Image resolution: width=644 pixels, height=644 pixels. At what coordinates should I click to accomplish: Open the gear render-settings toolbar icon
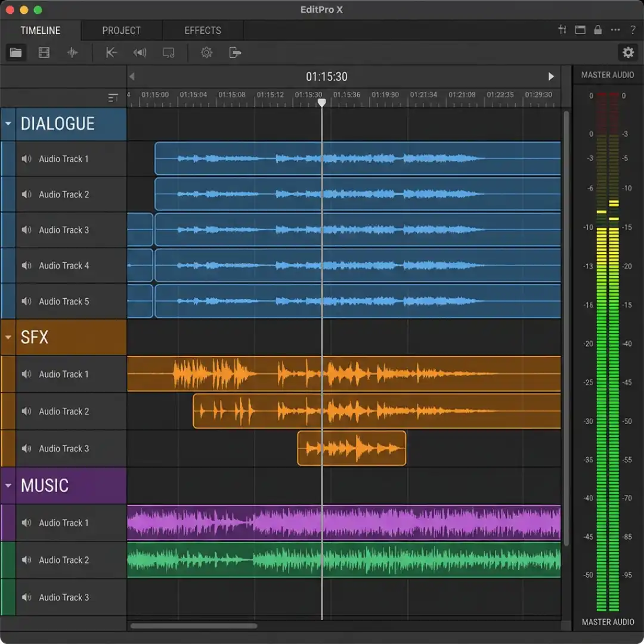coord(206,52)
